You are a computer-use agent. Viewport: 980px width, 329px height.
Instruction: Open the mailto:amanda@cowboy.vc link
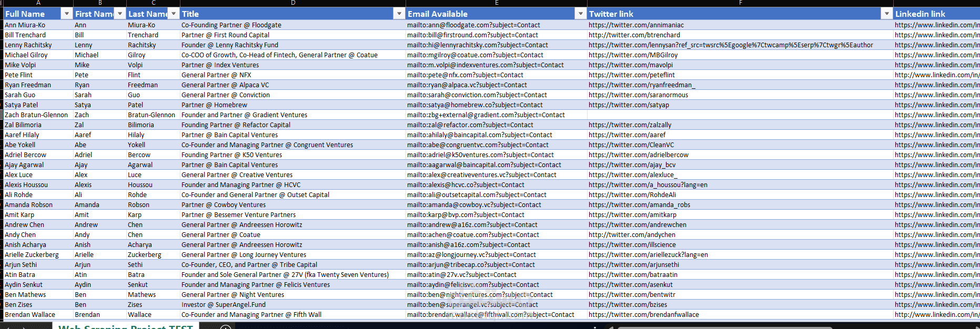point(474,204)
